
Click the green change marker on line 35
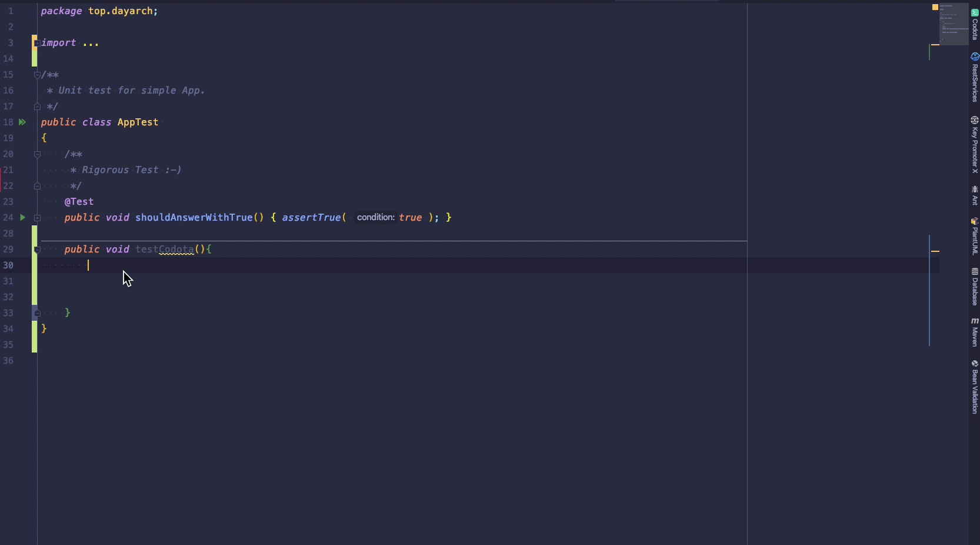point(34,345)
